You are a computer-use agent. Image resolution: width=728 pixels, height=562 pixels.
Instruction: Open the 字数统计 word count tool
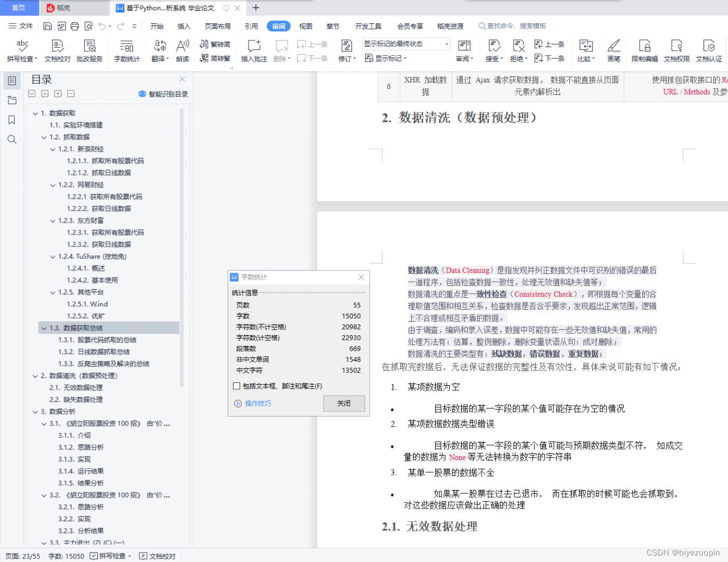point(126,50)
